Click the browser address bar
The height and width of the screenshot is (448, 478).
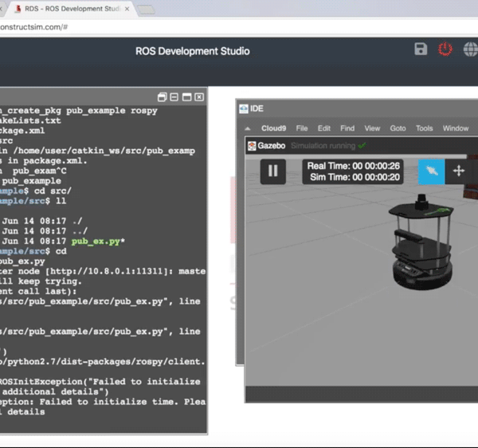(x=239, y=27)
